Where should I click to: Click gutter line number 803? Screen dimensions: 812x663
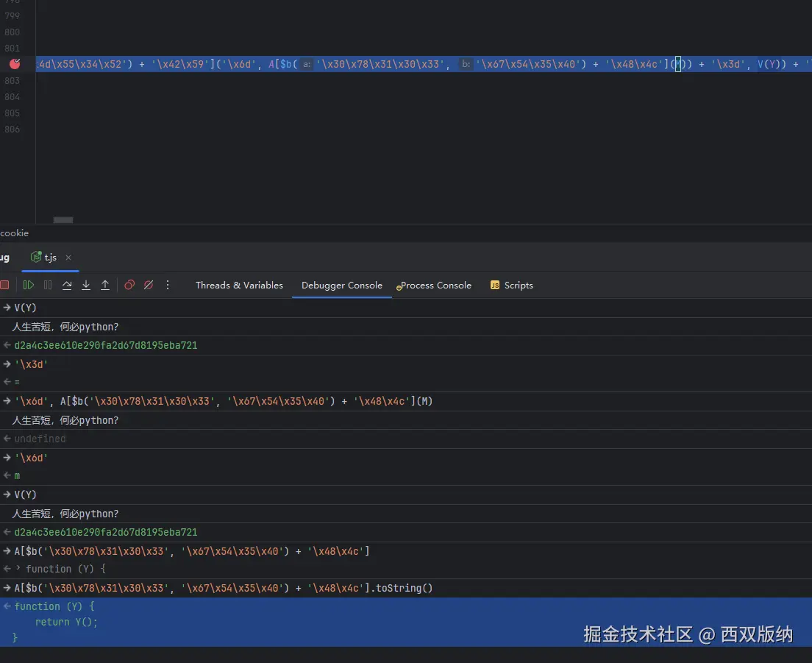pyautogui.click(x=12, y=81)
